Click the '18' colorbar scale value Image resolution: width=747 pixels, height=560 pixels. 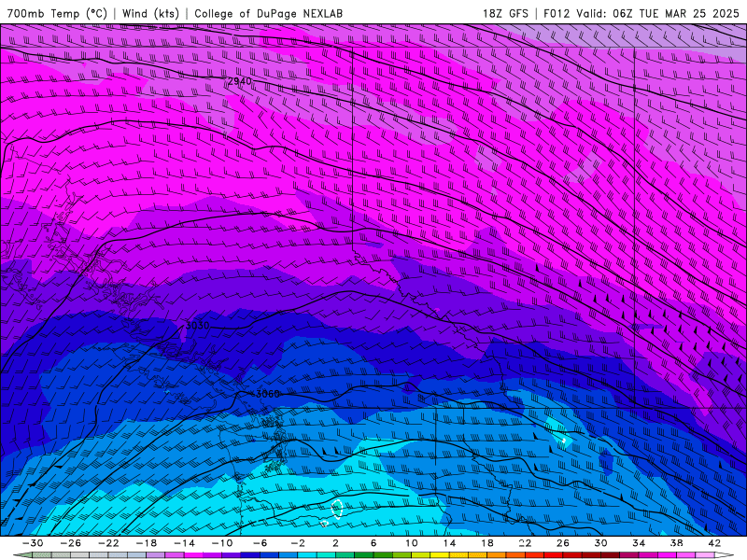pyautogui.click(x=486, y=543)
